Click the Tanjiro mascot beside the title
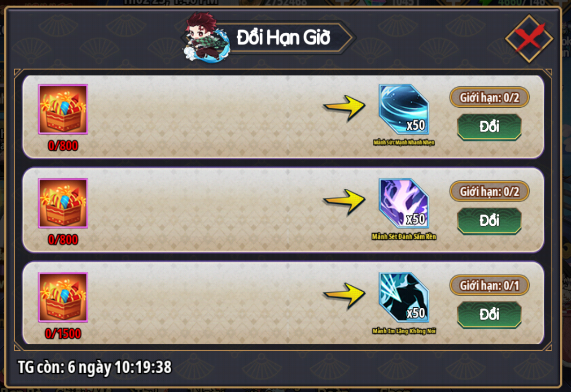571x392 pixels. click(x=206, y=38)
